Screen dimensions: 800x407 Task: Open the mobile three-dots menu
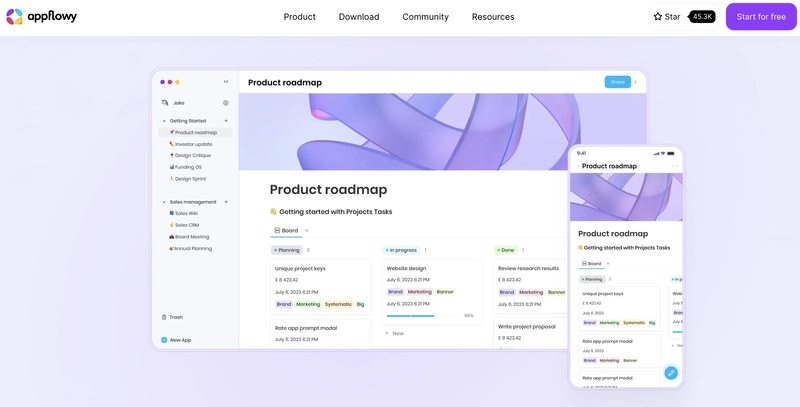674,166
